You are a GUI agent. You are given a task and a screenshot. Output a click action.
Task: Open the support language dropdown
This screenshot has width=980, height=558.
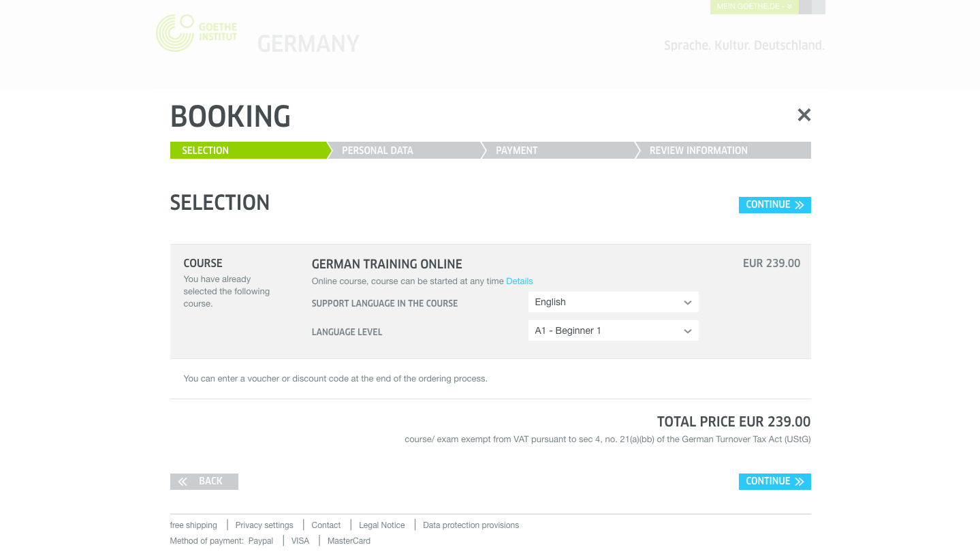click(x=613, y=303)
